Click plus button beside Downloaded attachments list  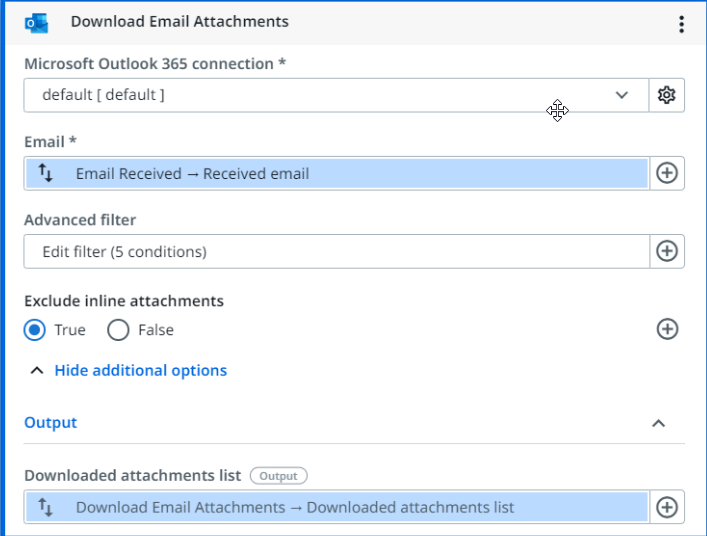coord(667,507)
